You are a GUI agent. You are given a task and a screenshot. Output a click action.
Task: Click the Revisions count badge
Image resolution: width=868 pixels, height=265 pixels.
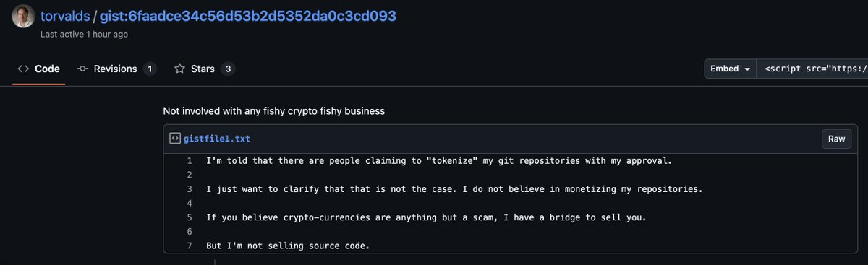pyautogui.click(x=150, y=69)
